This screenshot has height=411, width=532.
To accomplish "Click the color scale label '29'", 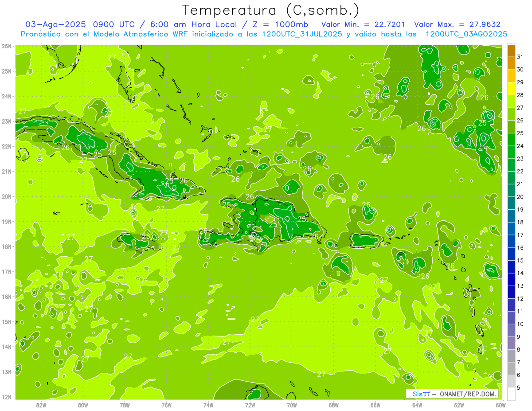I will point(520,82).
